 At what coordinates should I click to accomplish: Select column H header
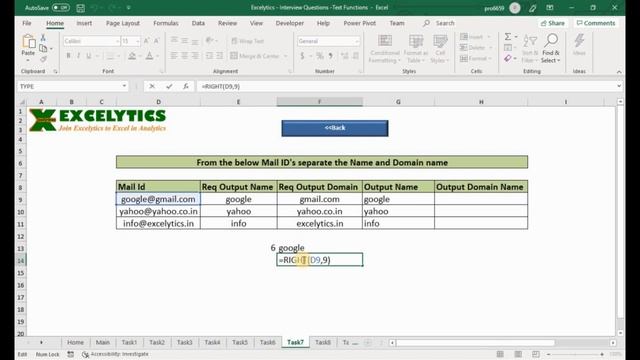481,102
